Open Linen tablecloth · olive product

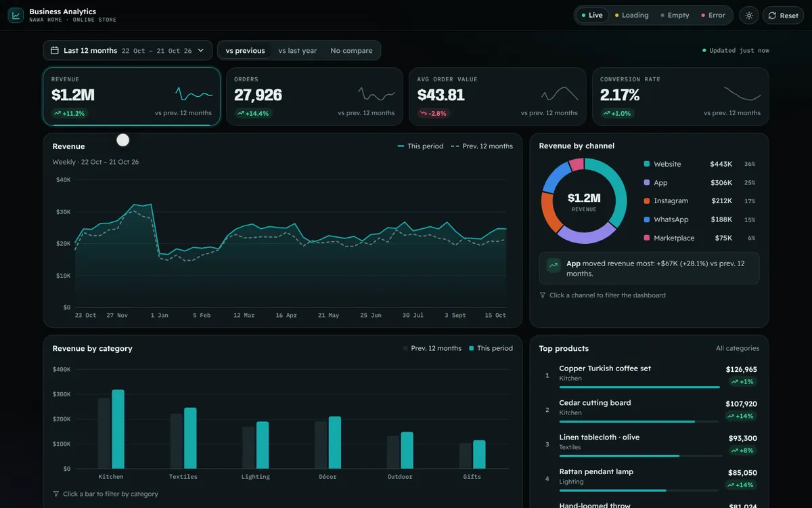click(x=650, y=444)
